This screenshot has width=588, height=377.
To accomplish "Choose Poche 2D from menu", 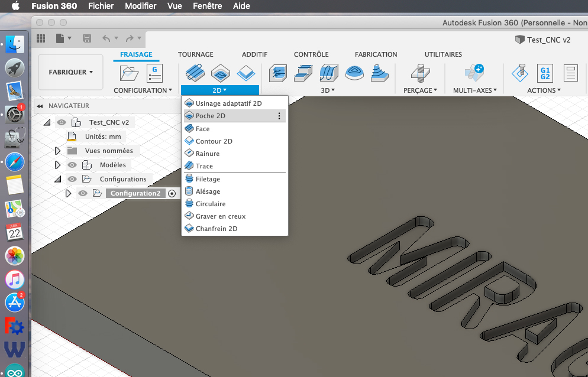I will click(235, 116).
